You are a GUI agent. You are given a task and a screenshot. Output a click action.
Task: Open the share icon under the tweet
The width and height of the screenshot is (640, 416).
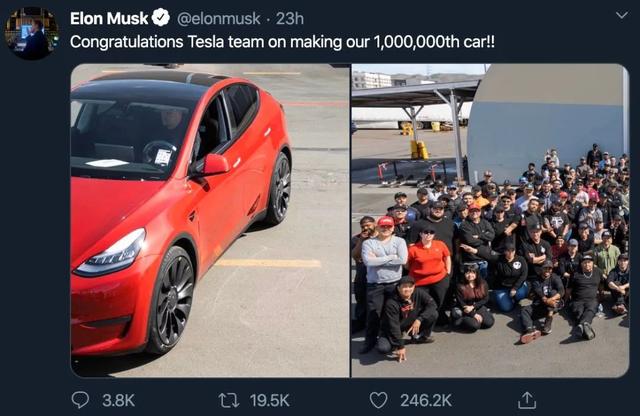[527, 400]
